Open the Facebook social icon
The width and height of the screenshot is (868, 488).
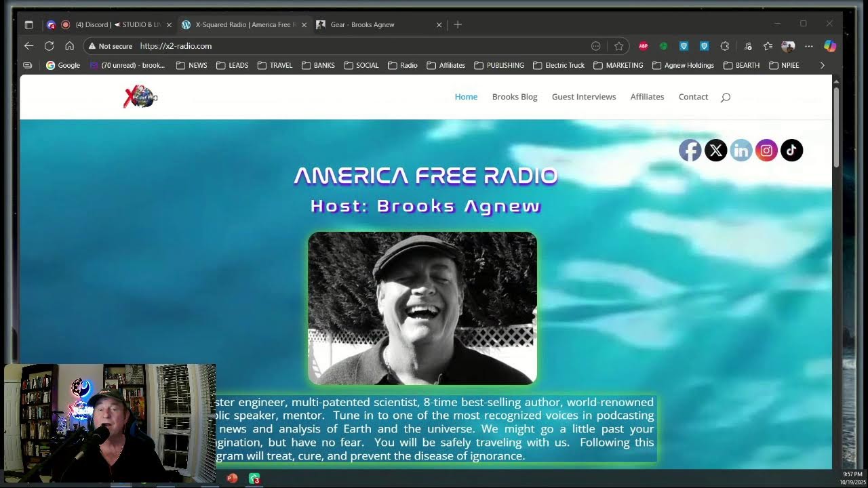pos(690,150)
